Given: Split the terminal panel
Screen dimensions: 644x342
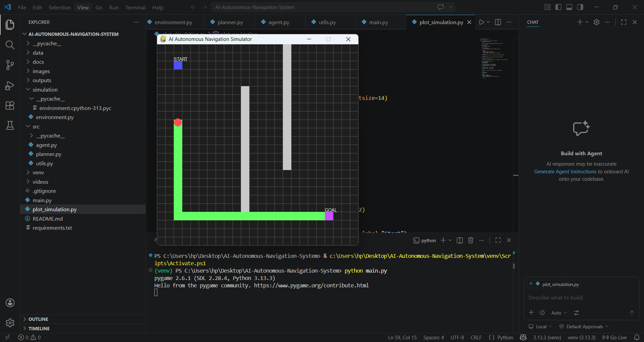Looking at the screenshot, I should coord(460,240).
